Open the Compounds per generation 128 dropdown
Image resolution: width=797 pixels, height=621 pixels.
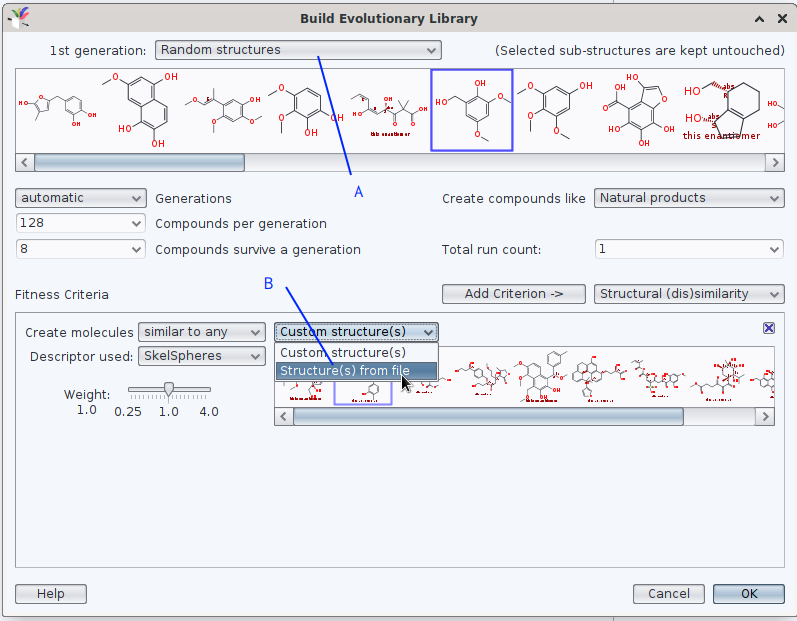[x=81, y=224]
